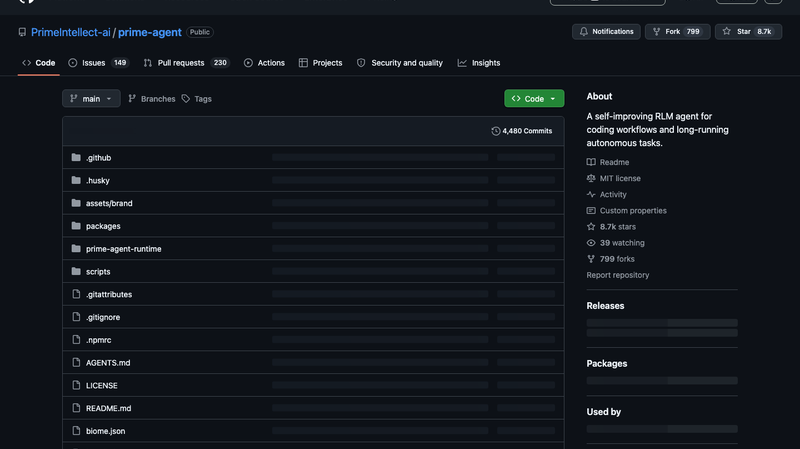View the MIT license link

tap(614, 179)
